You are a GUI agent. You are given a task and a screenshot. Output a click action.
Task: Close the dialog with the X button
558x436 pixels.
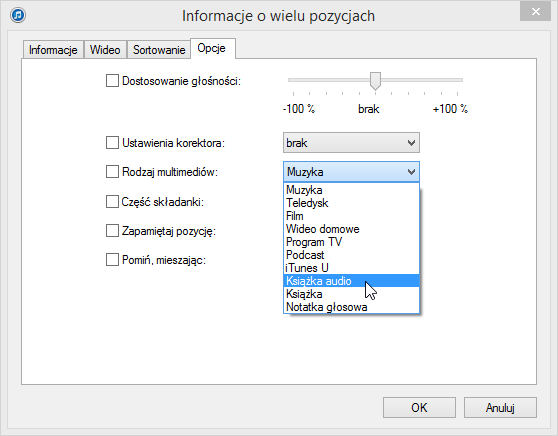535,12
